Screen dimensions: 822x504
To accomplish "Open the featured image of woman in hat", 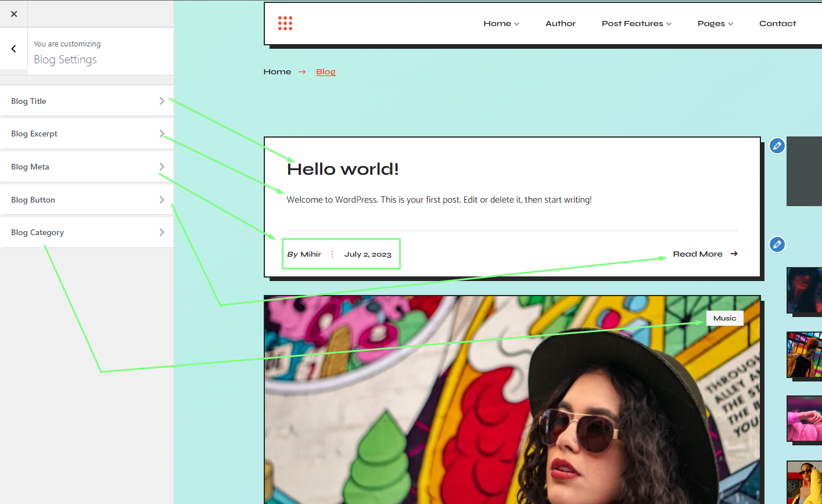I will pos(512,399).
